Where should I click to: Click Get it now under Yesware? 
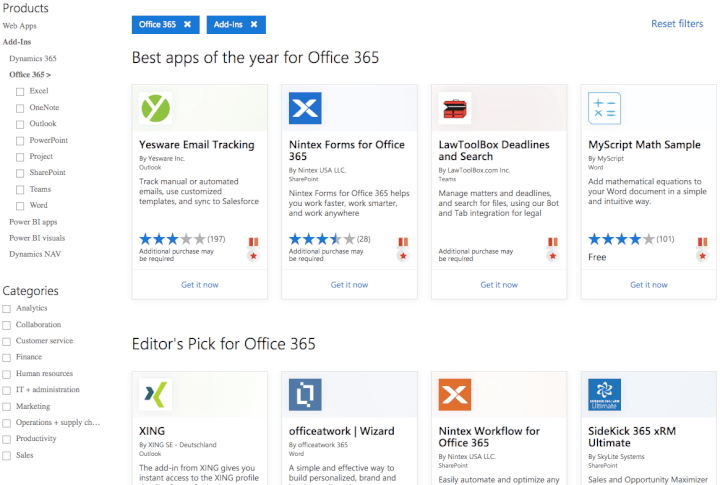pos(200,285)
